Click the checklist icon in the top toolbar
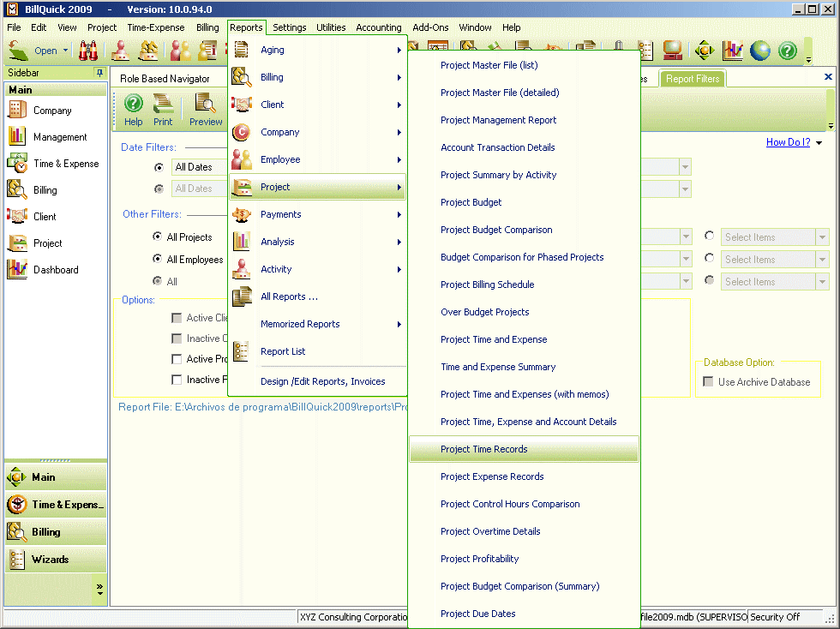 [x=645, y=51]
